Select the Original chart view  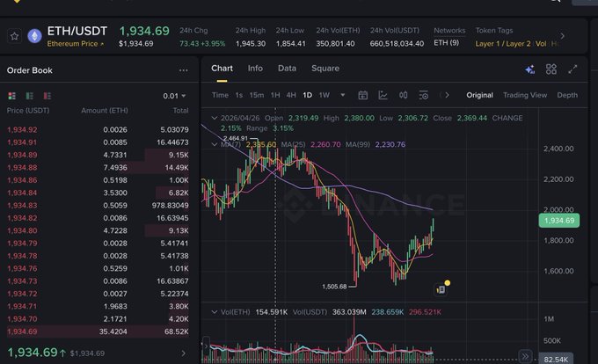pyautogui.click(x=479, y=95)
